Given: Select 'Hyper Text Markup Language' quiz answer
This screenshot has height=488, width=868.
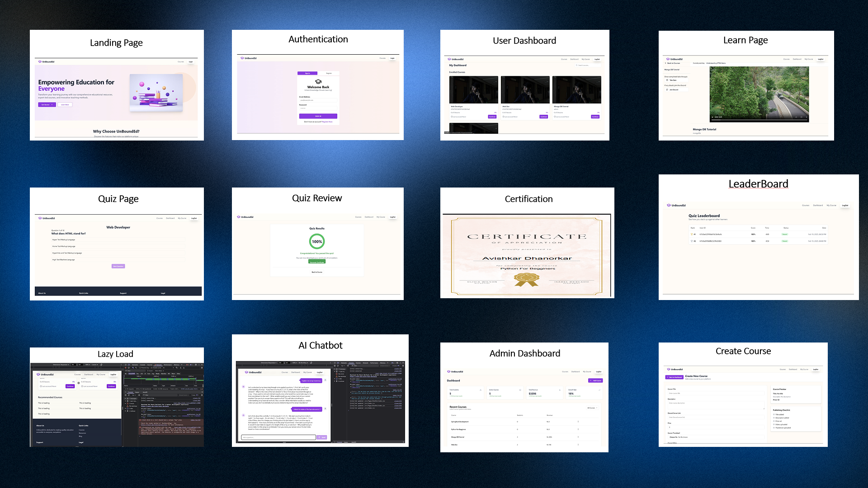Looking at the screenshot, I should coord(64,239).
